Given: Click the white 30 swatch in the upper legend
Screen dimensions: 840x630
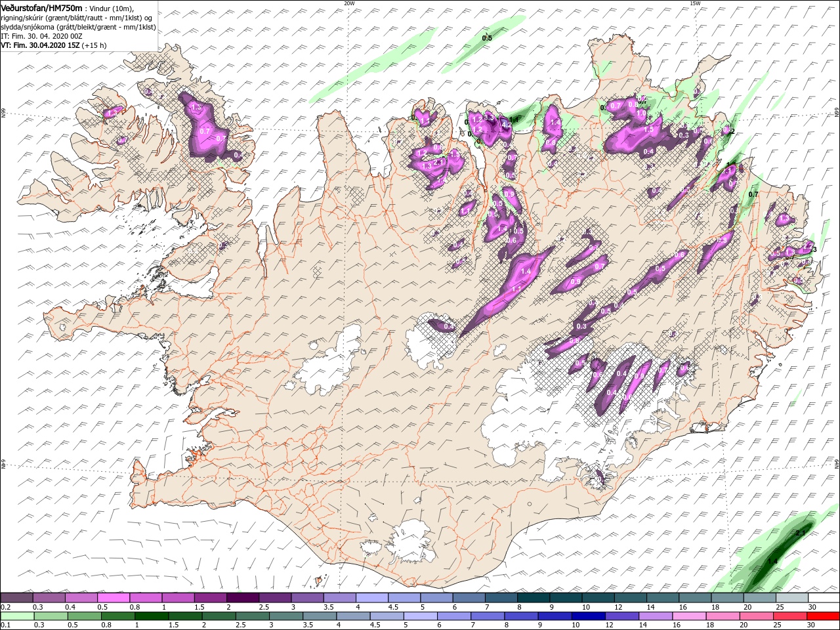Looking at the screenshot, I should coord(822,598).
